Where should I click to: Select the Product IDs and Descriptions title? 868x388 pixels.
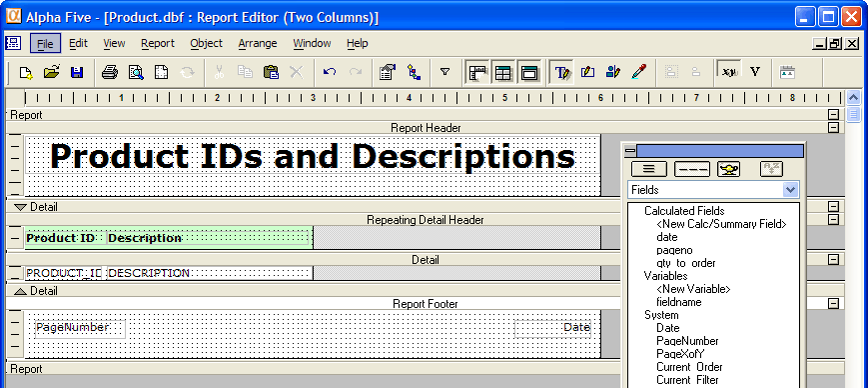[313, 156]
